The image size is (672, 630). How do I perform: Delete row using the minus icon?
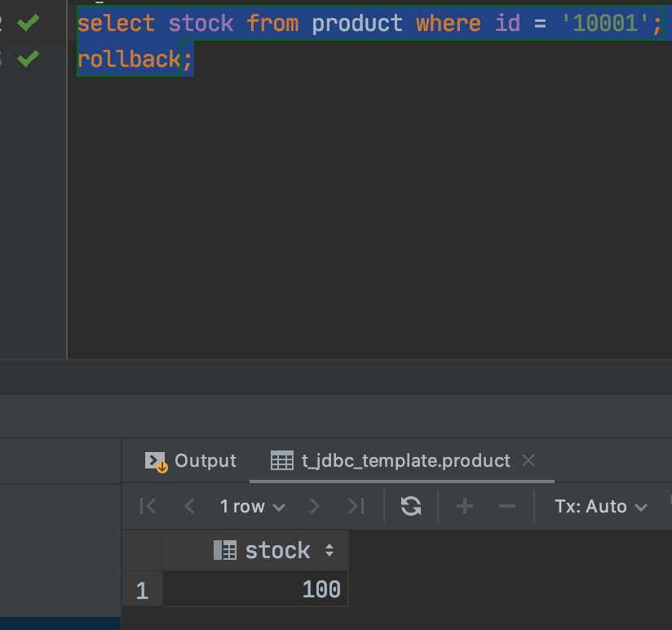[x=507, y=507]
